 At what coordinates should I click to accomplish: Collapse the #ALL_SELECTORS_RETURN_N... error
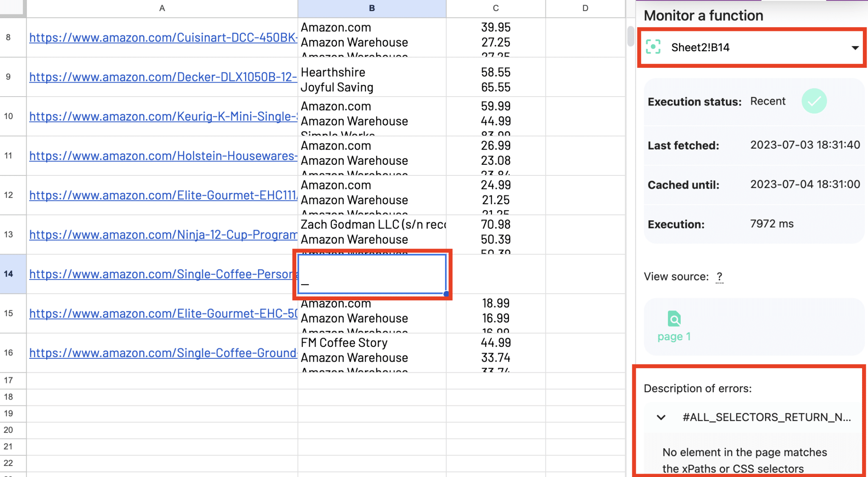click(661, 417)
